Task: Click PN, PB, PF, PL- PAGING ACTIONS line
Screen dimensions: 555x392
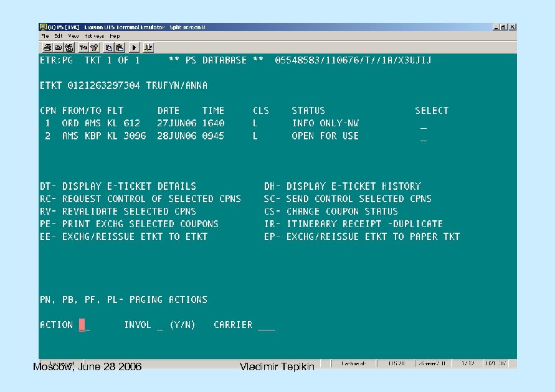Action: pyautogui.click(x=123, y=300)
